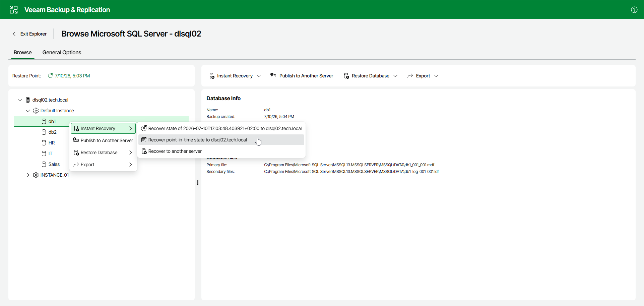Click context menu Instant Recovery icon
Image resolution: width=644 pixels, height=306 pixels.
point(76,129)
